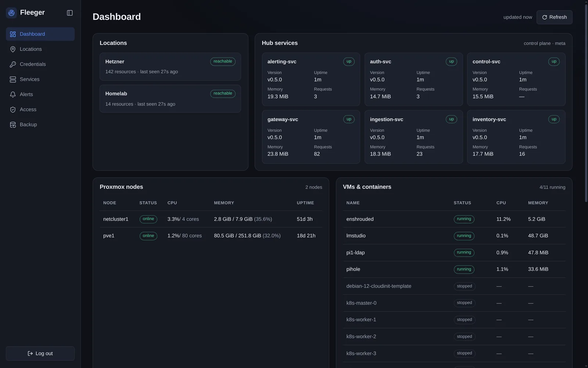Open the Locations page from sidebar
The height and width of the screenshot is (368, 588).
click(40, 49)
